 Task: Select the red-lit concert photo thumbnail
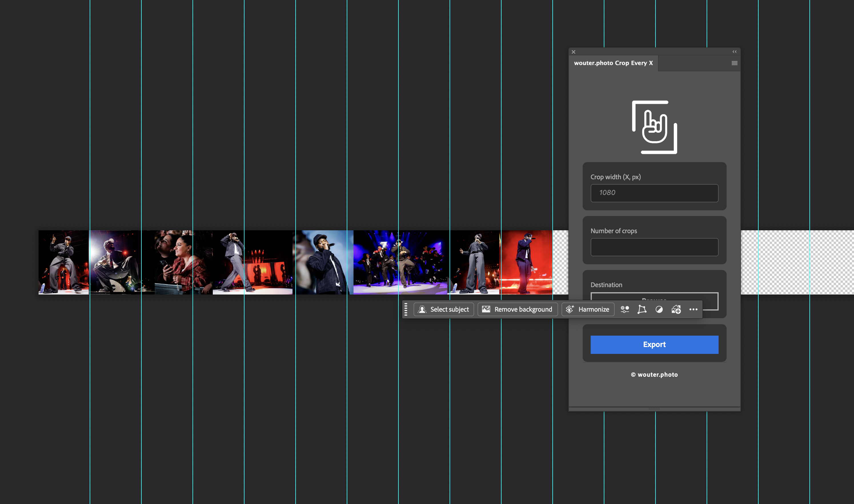pyautogui.click(x=526, y=263)
